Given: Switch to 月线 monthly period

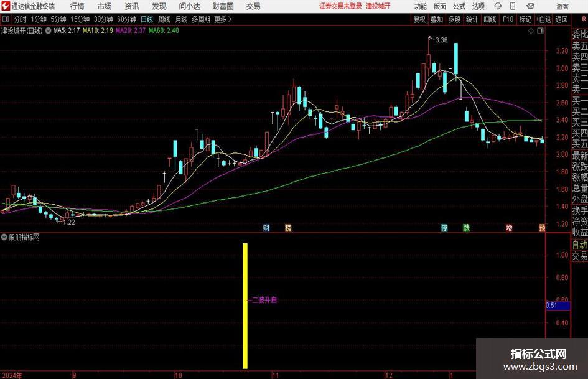Looking at the screenshot, I should point(182,19).
